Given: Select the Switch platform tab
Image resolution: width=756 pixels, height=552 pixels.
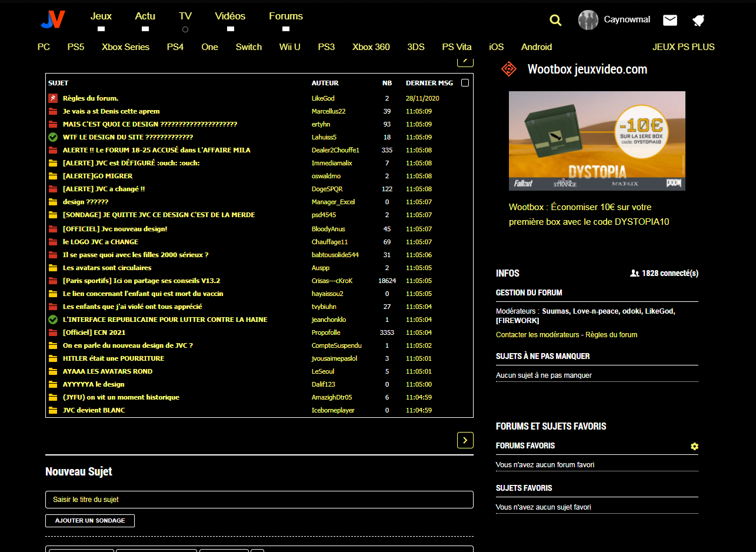Looking at the screenshot, I should 249,47.
